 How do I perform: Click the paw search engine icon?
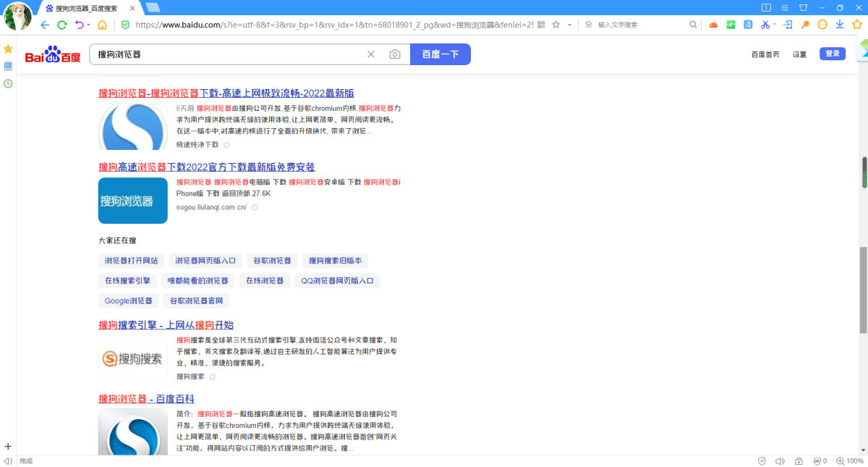pos(589,25)
